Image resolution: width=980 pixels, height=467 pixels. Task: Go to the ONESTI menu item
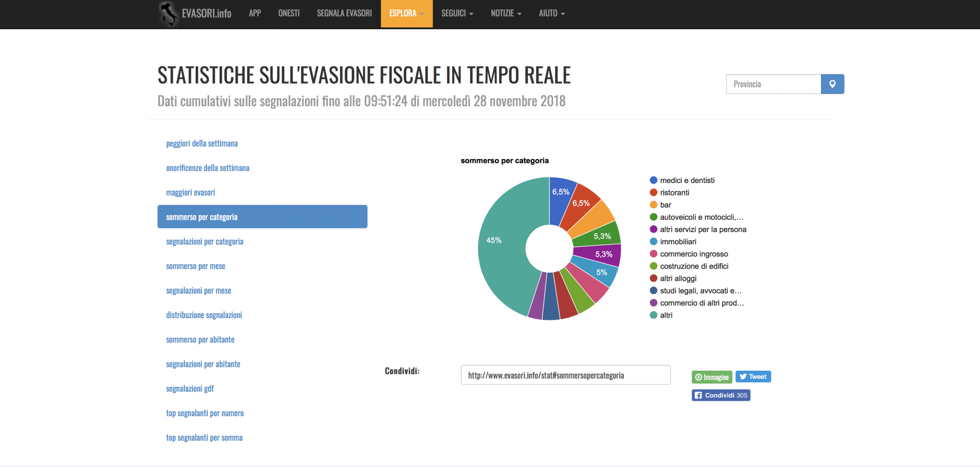click(289, 13)
